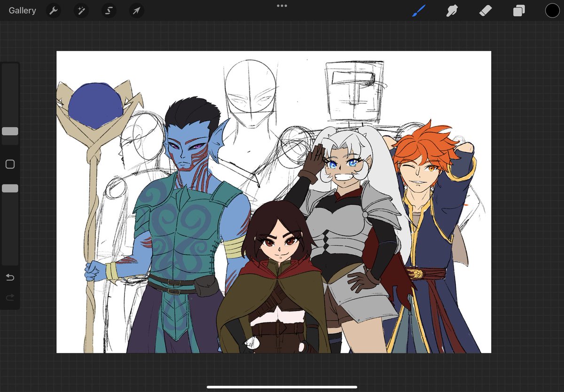The width and height of the screenshot is (564, 392).
Task: Open the active color picker circle
Action: click(x=552, y=10)
